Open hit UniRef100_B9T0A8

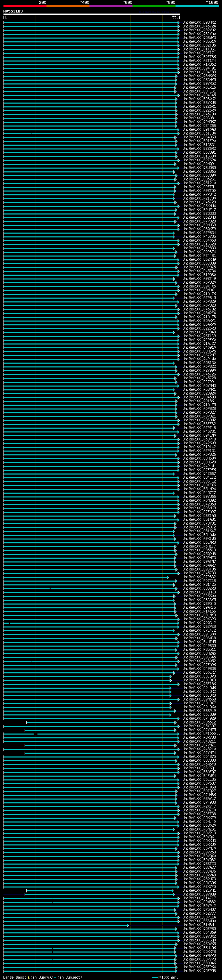click(x=199, y=129)
